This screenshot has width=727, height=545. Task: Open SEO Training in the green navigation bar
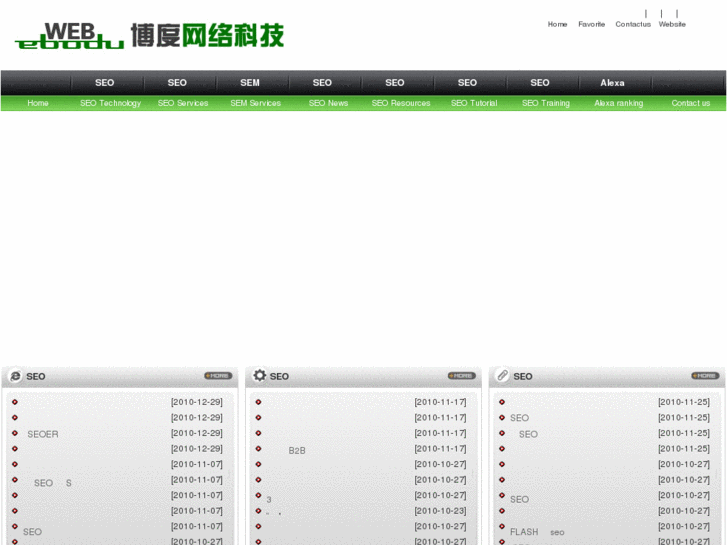(546, 103)
